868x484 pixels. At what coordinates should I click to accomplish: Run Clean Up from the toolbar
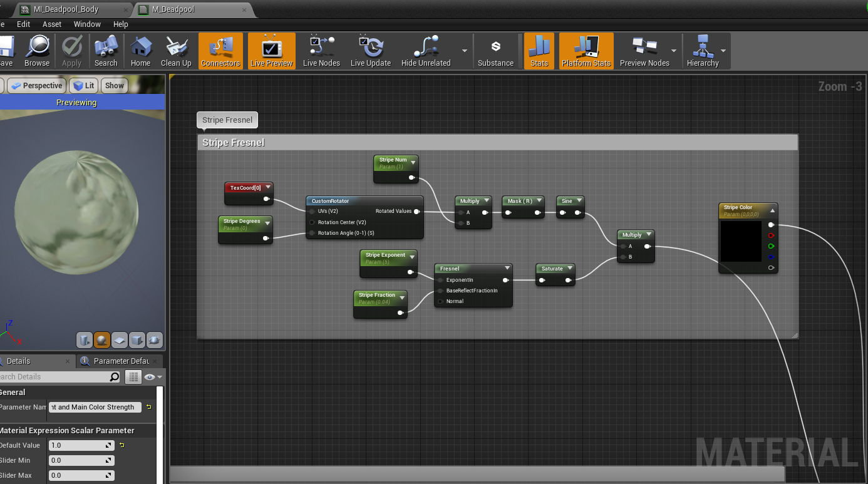176,51
